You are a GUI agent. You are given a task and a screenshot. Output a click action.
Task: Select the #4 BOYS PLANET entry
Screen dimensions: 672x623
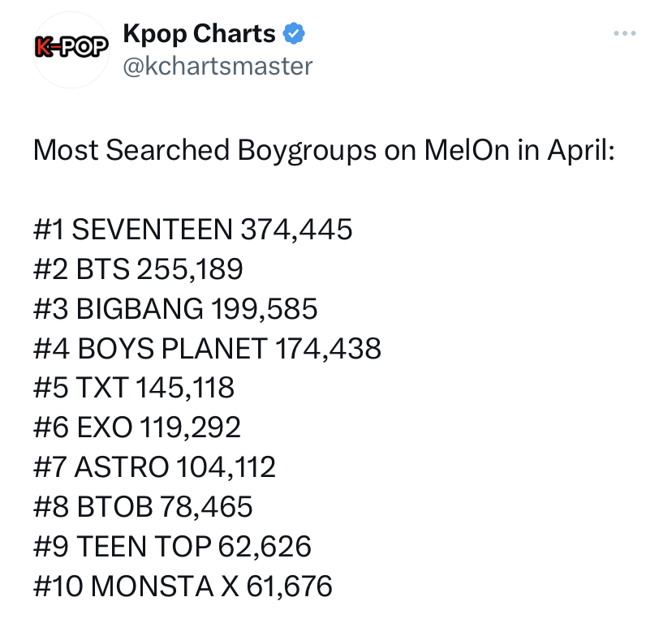[208, 348]
